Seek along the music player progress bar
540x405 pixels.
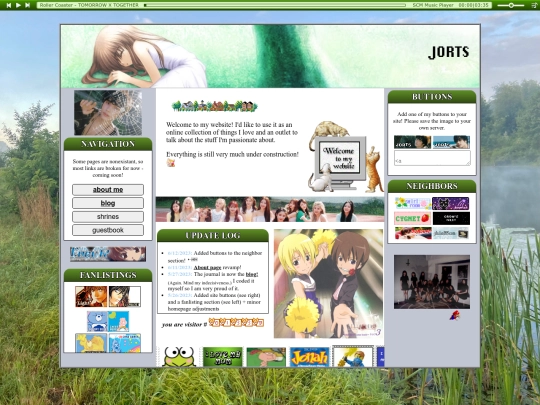pyautogui.click(x=275, y=5)
